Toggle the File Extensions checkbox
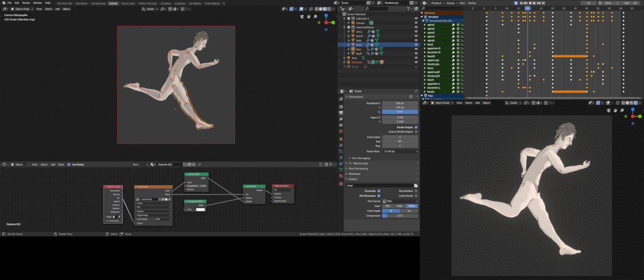The width and height of the screenshot is (644, 280). pyautogui.click(x=379, y=195)
